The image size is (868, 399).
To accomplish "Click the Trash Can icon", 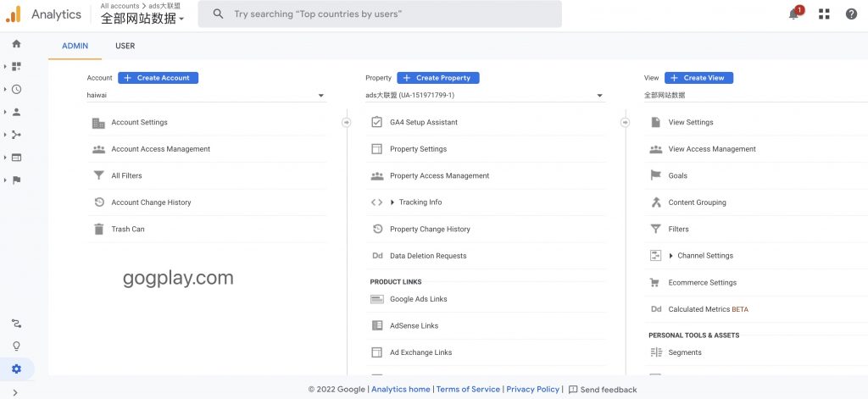I will [98, 229].
